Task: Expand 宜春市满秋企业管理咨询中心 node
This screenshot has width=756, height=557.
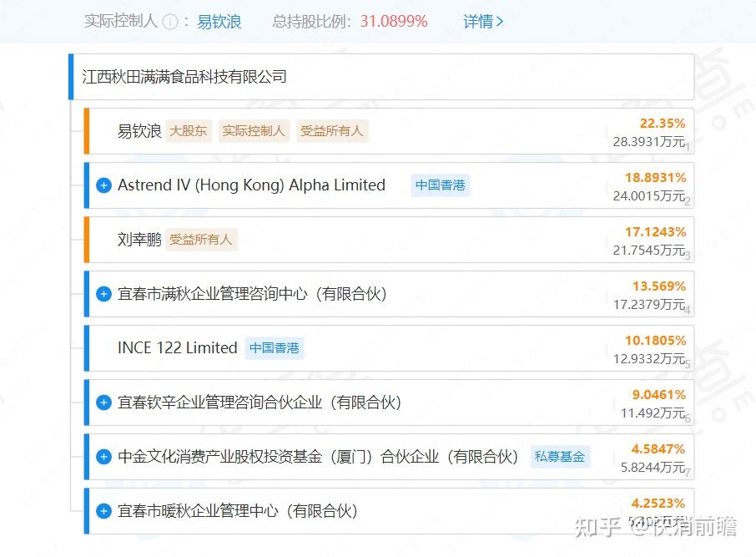Action: point(103,294)
